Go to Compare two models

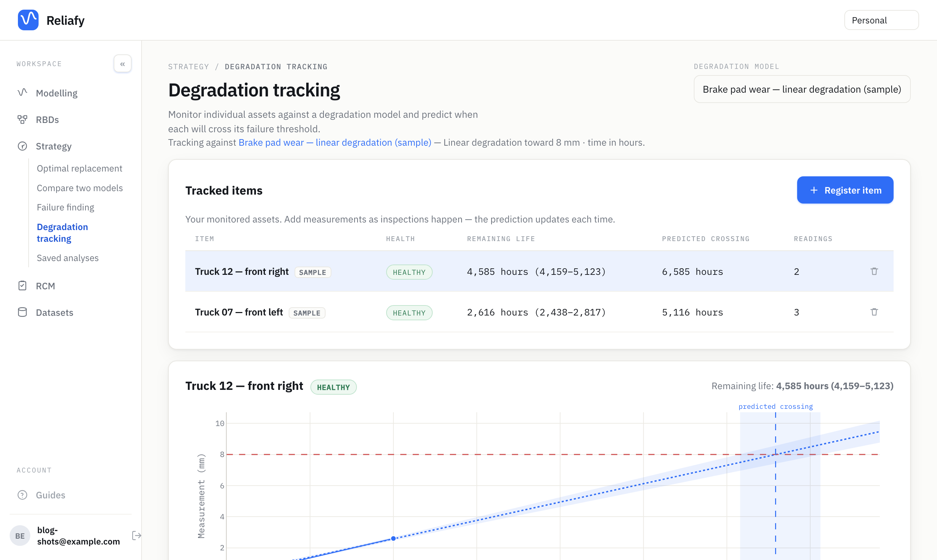click(80, 188)
